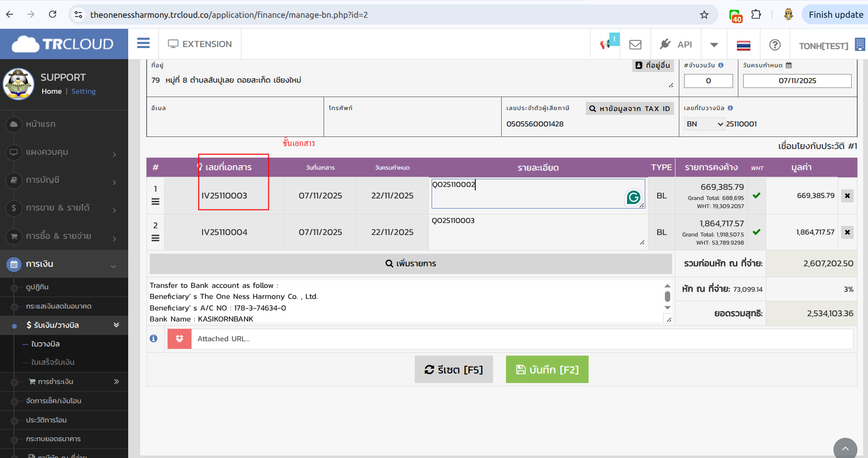Click the รีเซต [F5] reset button

coord(454,370)
